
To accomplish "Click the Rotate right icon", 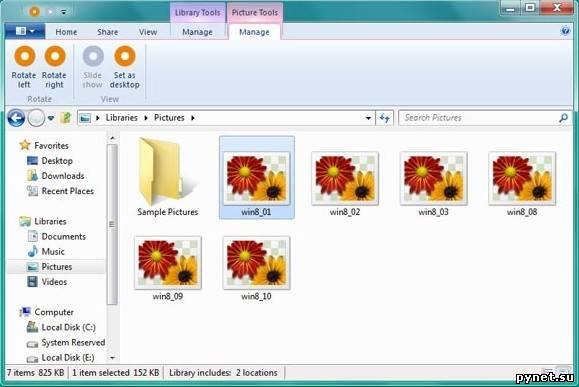I will 55,56.
